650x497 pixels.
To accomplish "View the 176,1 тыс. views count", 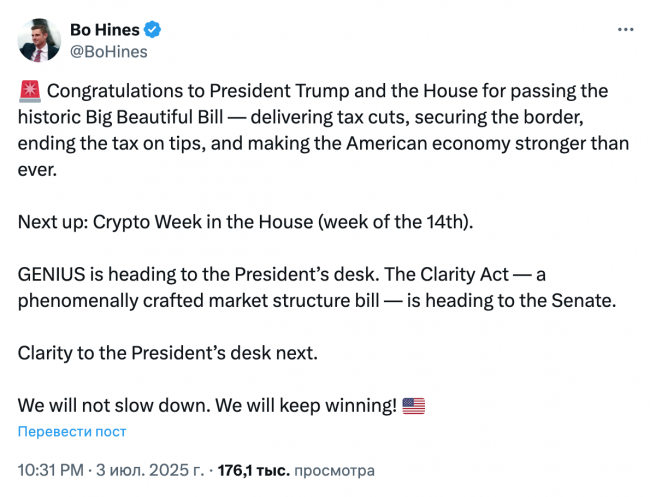I will point(254,470).
